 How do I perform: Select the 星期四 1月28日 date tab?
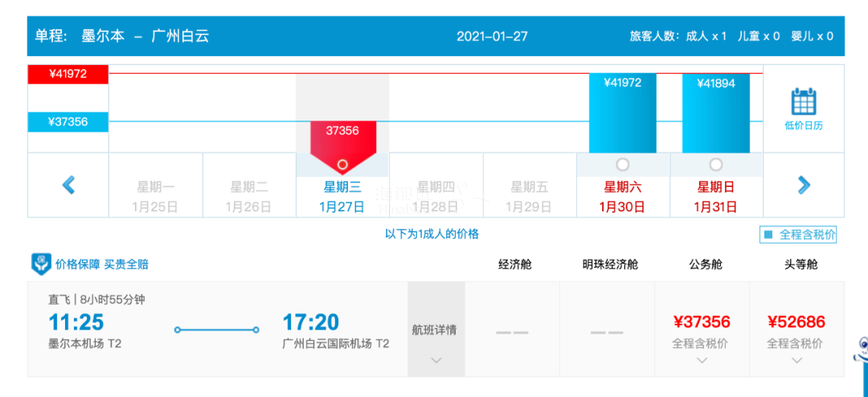436,196
